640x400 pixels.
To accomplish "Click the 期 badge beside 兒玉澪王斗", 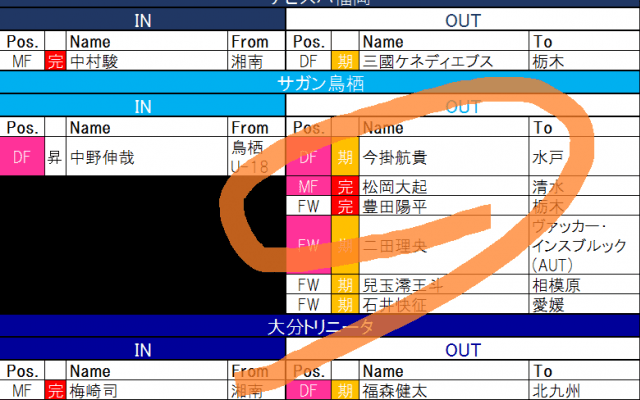I will pyautogui.click(x=345, y=285).
